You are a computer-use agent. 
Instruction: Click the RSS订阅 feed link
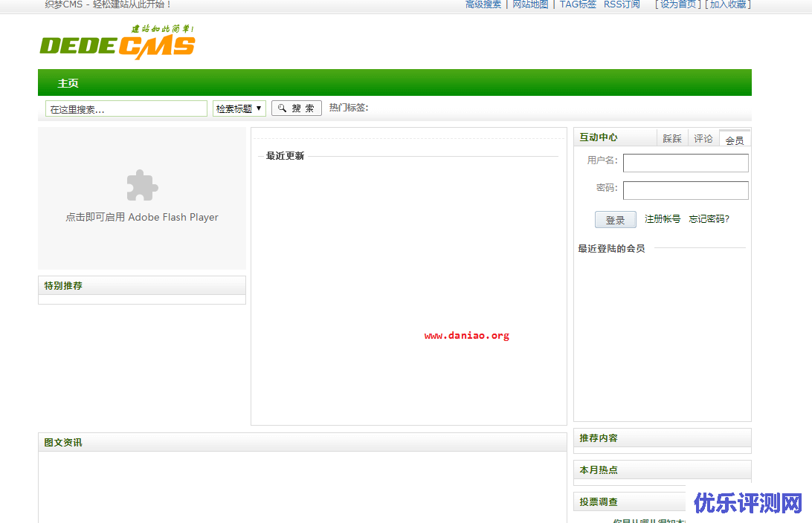[x=621, y=4]
